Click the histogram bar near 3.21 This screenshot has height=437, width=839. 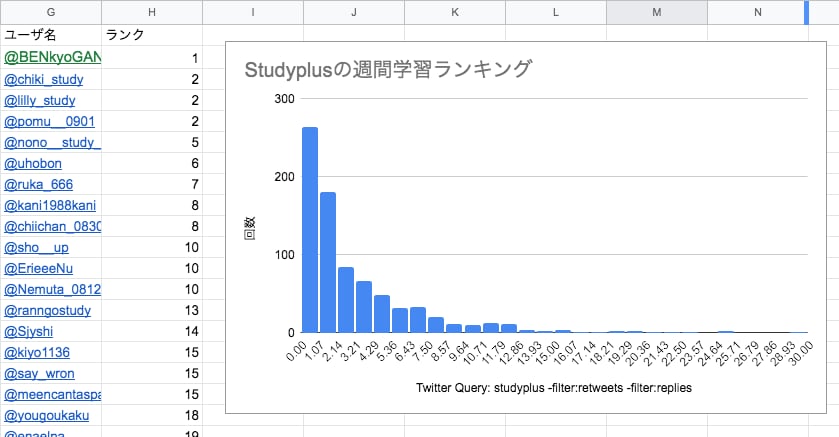click(364, 306)
